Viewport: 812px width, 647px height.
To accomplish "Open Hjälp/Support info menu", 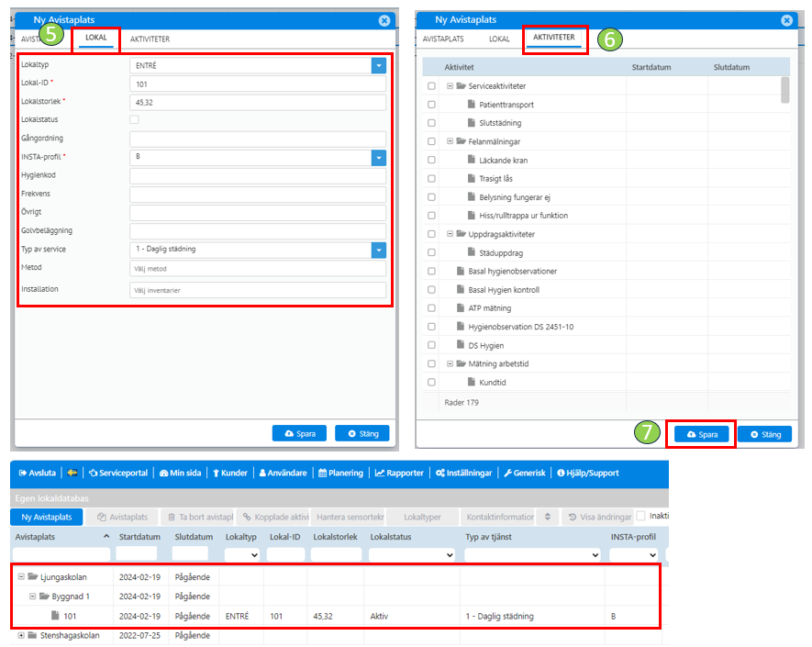I will (x=587, y=473).
